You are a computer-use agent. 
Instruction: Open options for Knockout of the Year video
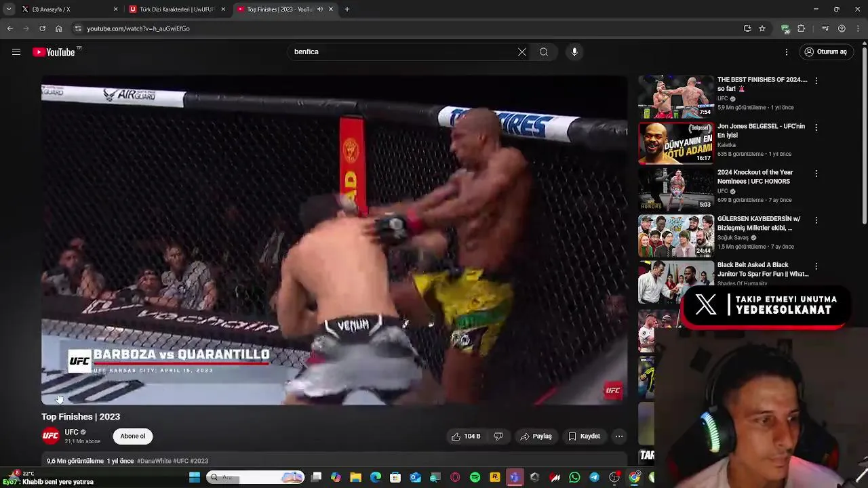[816, 174]
